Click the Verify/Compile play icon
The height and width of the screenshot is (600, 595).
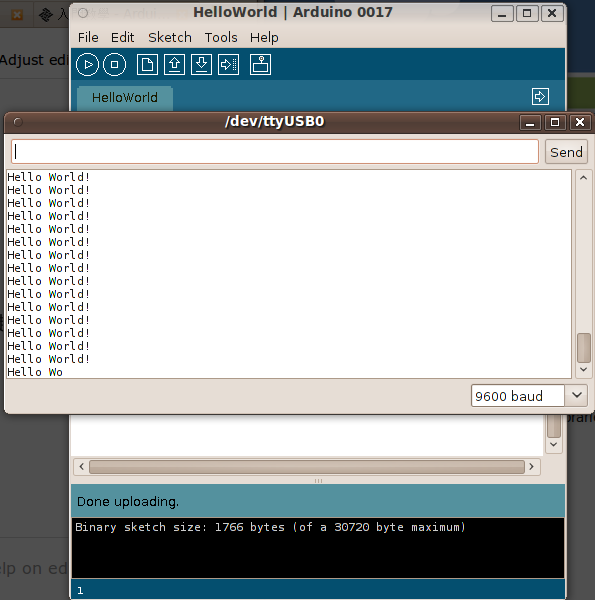[x=87, y=64]
